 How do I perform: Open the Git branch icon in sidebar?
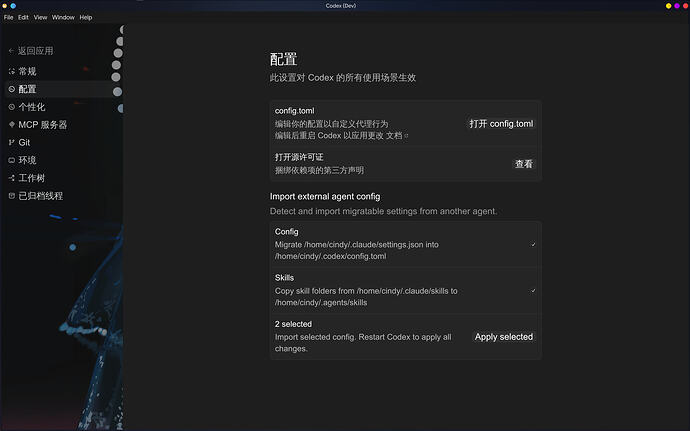click(12, 142)
